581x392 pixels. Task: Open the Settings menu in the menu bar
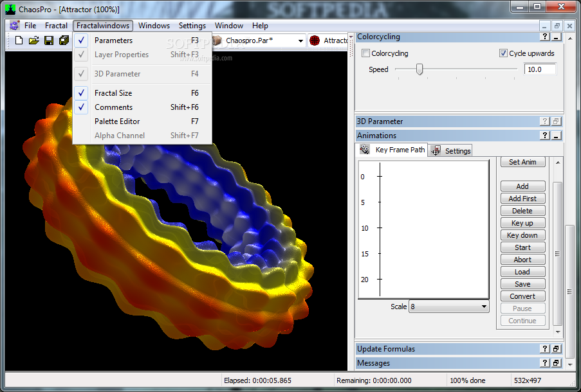point(192,26)
